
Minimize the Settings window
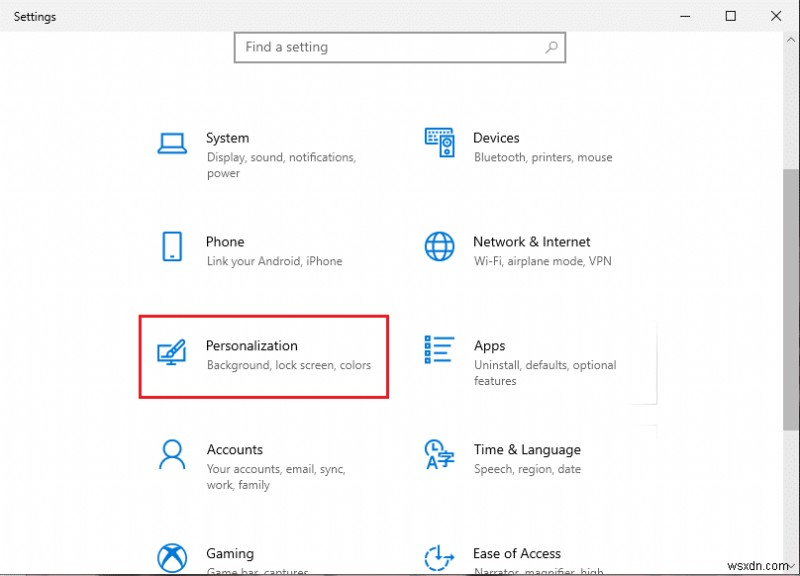click(x=685, y=16)
